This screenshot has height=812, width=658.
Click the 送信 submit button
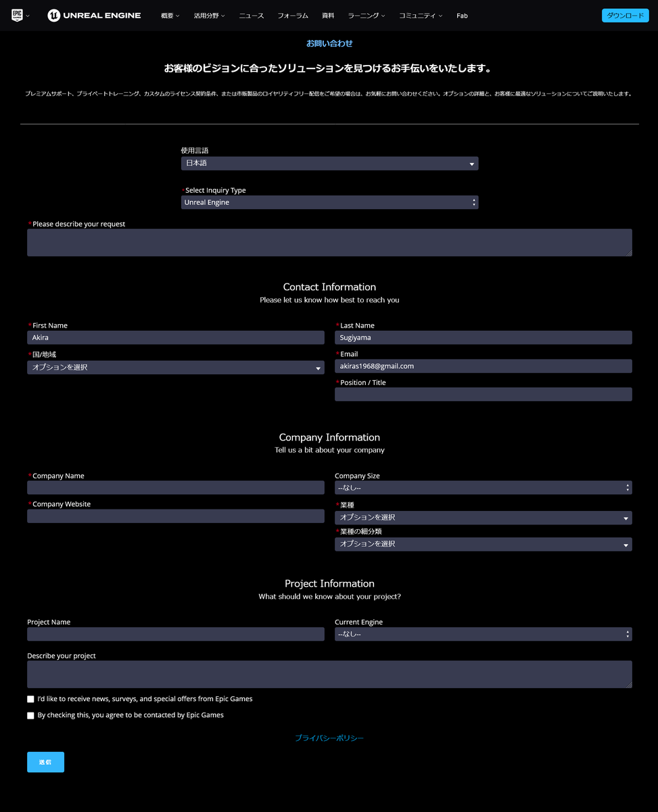pyautogui.click(x=45, y=762)
